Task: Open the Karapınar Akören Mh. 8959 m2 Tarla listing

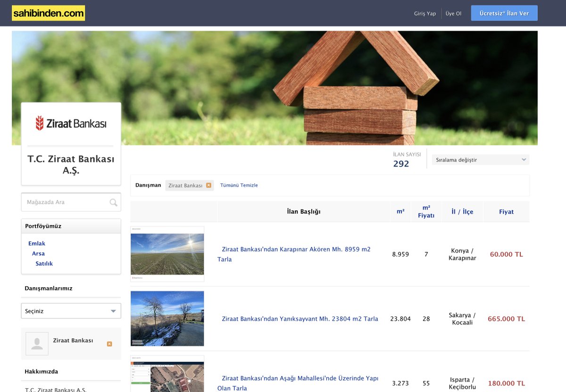Action: pos(294,254)
